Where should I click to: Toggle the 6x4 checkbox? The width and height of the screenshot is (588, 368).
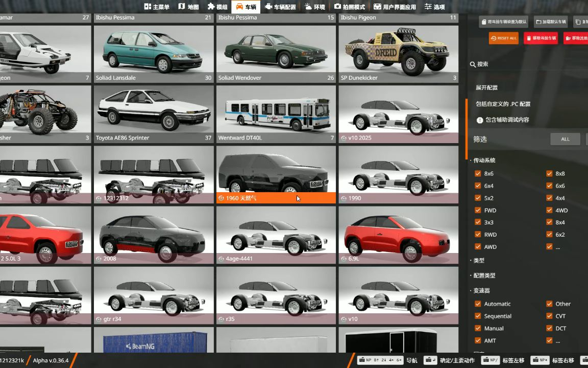click(478, 186)
